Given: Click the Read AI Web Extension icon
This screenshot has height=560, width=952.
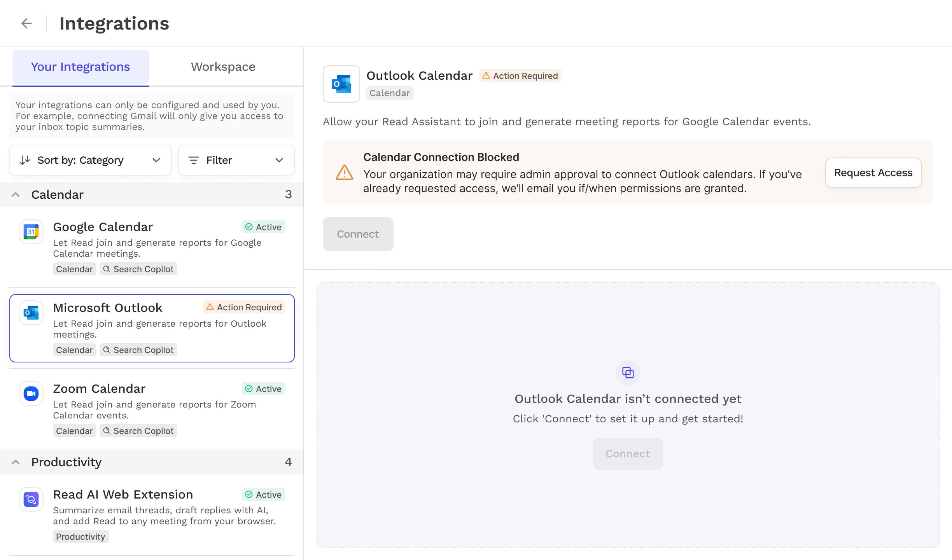Looking at the screenshot, I should 31,499.
